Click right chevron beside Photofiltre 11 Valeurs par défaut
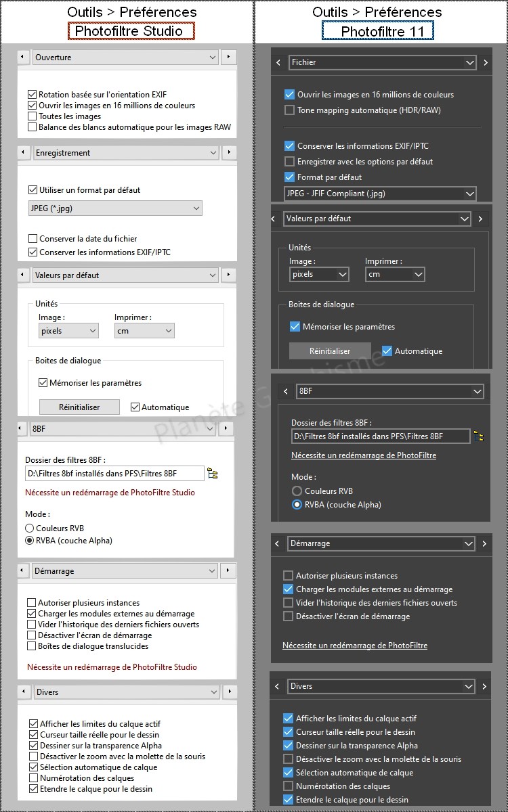The image size is (508, 812). (x=480, y=219)
